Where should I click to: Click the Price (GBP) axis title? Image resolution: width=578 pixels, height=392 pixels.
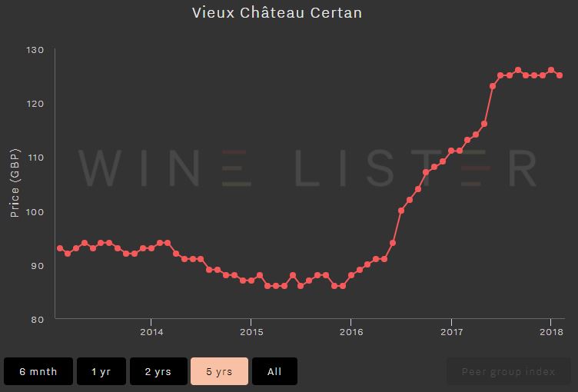(15, 183)
